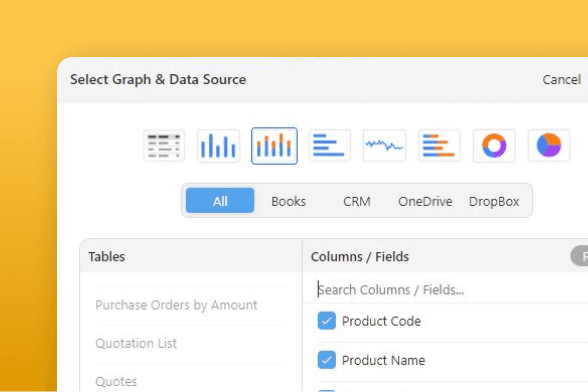Cancel the Select Graph dialog
Image resolution: width=588 pixels, height=392 pixels.
561,80
